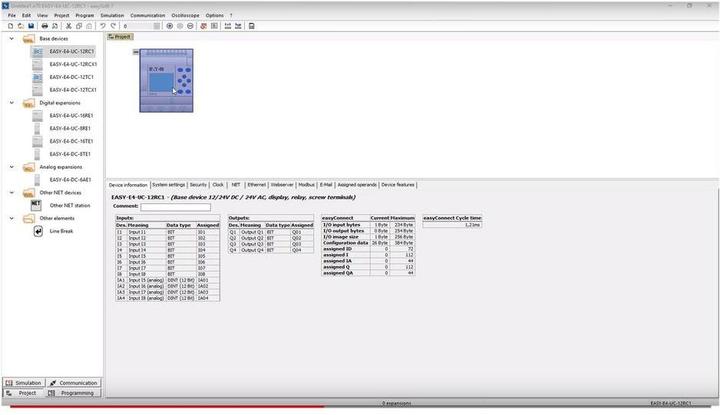Image resolution: width=720 pixels, height=415 pixels.
Task: Click the Project view button
Action: (x=24, y=393)
